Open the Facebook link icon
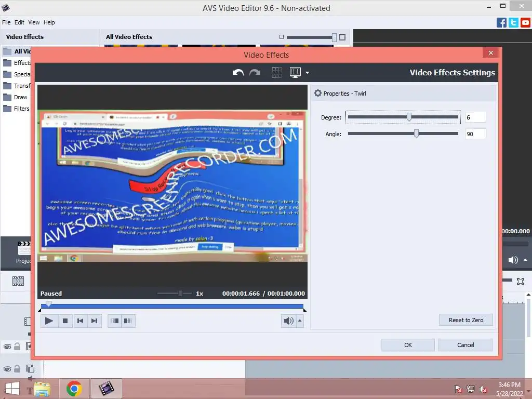This screenshot has height=399, width=532. 501,23
